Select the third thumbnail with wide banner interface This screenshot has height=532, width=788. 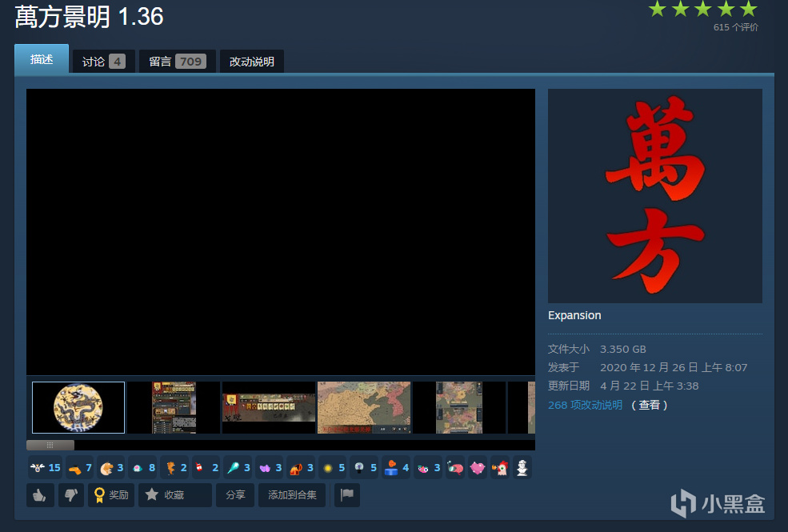point(269,407)
